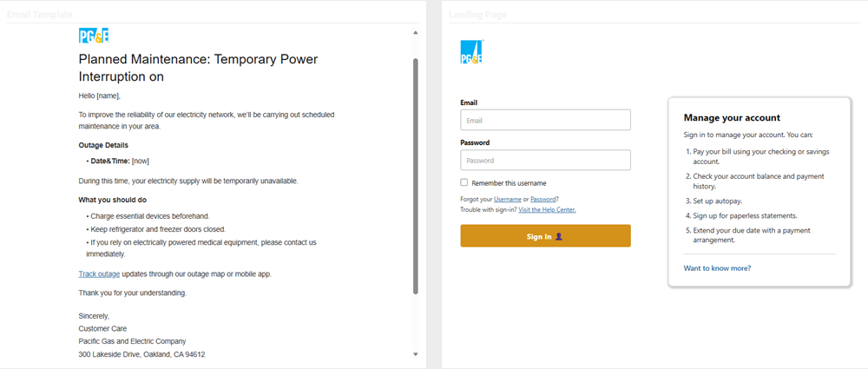Open Visit the Help Center link

[x=547, y=209]
